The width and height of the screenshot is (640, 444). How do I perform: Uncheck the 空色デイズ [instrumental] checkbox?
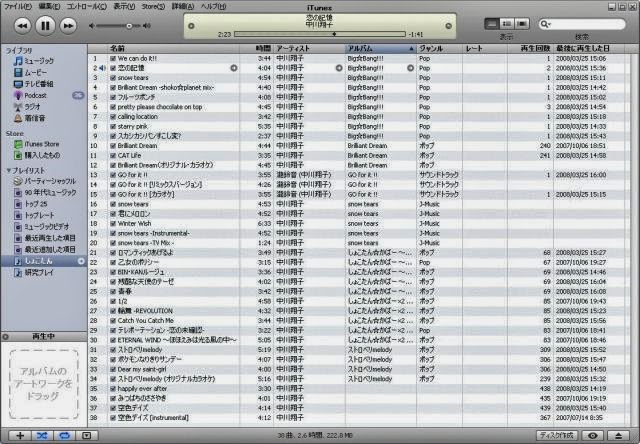coord(113,418)
